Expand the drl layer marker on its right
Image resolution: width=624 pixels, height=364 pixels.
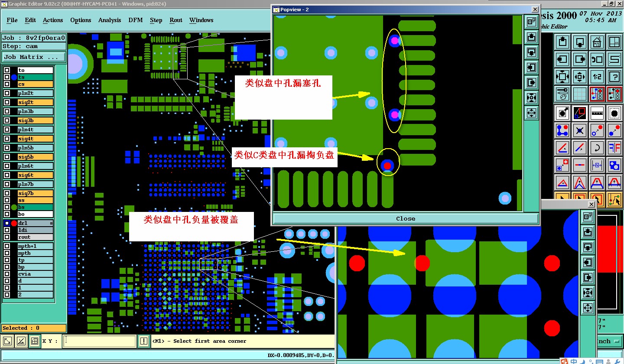click(51, 223)
